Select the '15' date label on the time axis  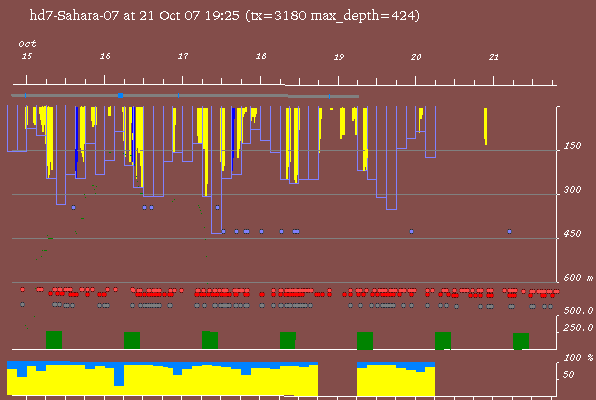pos(27,56)
